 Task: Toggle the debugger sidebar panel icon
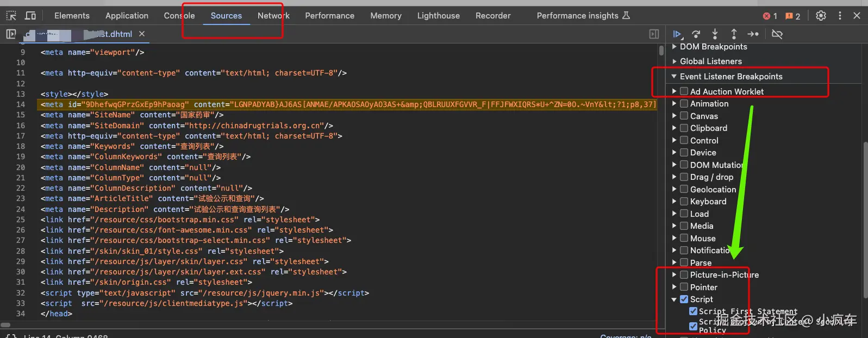click(x=654, y=34)
